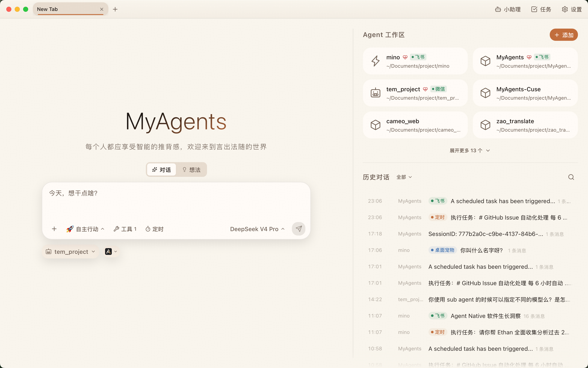Open the provider logo dropdown below input
The height and width of the screenshot is (368, 588).
pos(111,252)
